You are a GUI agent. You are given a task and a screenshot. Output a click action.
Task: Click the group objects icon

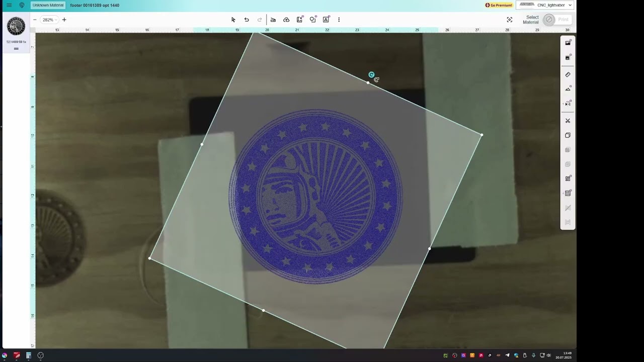pyautogui.click(x=568, y=150)
